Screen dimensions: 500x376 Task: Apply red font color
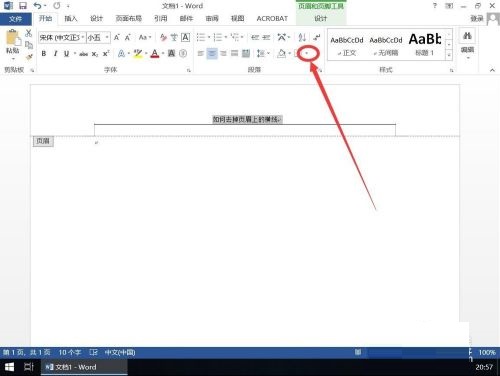coord(155,54)
